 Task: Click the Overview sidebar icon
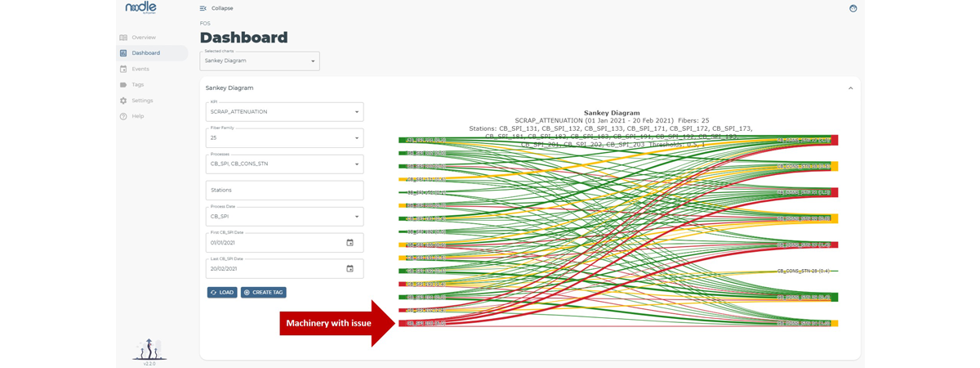(x=123, y=38)
